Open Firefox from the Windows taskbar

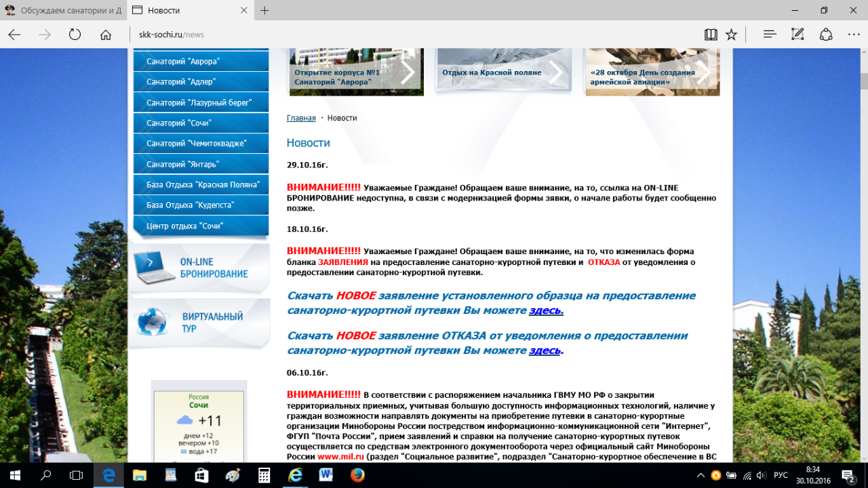click(357, 475)
